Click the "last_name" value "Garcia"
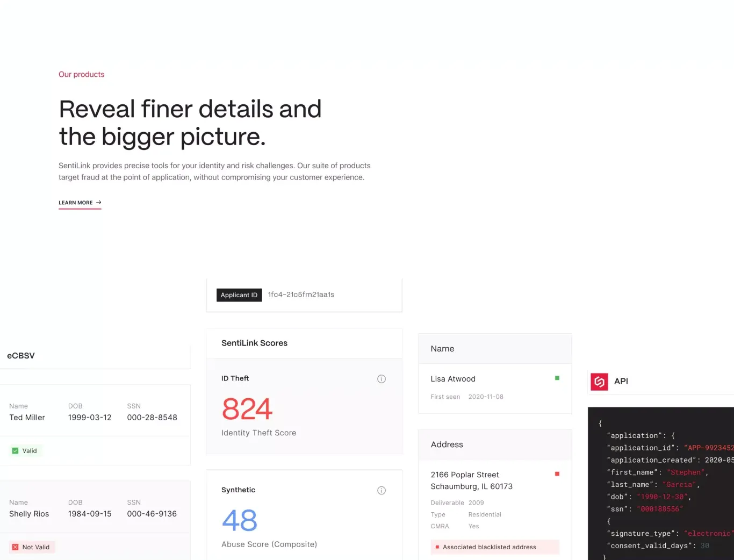 click(x=680, y=485)
